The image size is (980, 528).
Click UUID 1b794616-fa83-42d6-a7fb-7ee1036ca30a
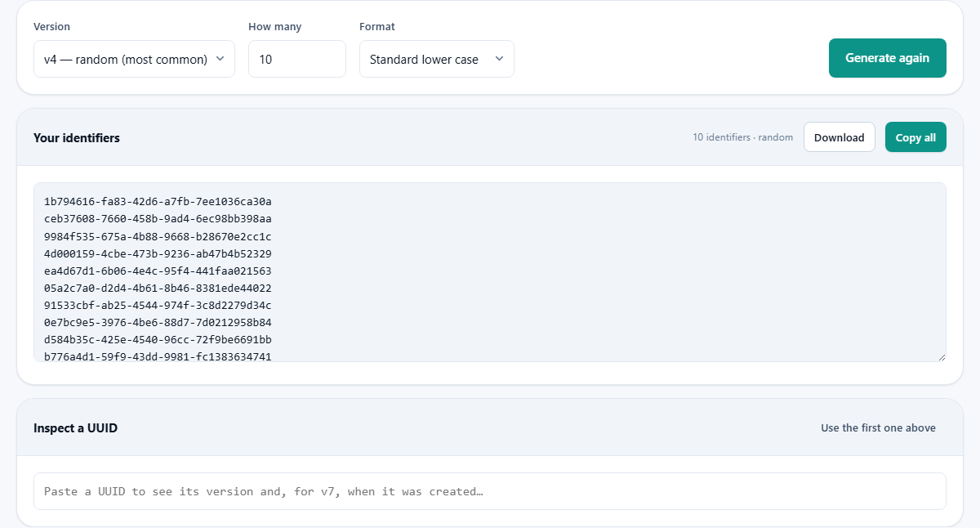click(x=158, y=201)
